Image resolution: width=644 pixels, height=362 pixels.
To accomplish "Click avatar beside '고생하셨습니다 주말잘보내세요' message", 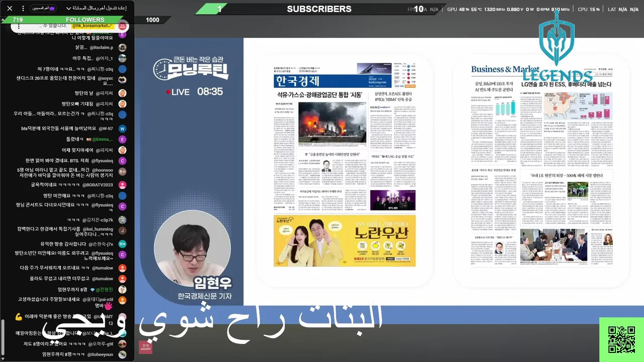I will (x=122, y=300).
